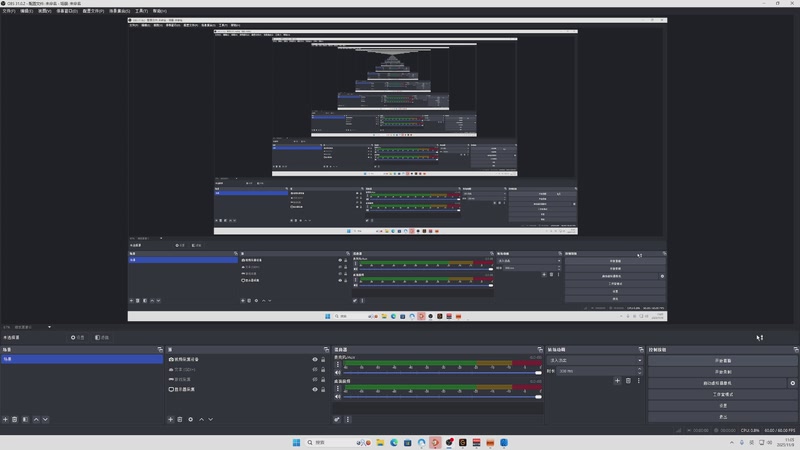Remove the selected scene with the trash icon

coord(15,419)
